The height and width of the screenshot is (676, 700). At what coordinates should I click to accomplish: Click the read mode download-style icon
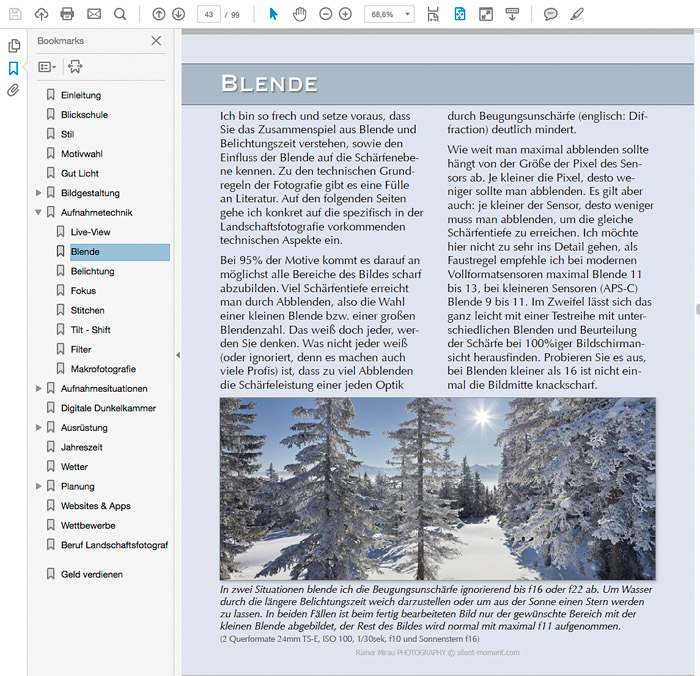(x=512, y=14)
